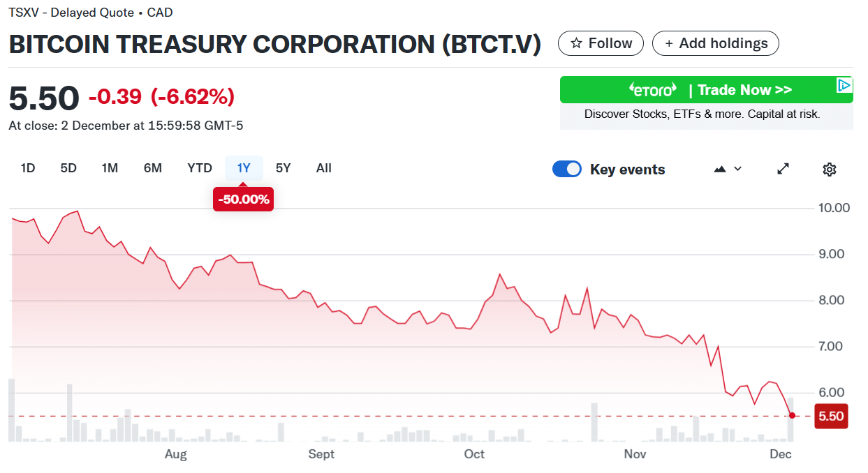This screenshot has height=473, width=868.
Task: Expand chart to full screen
Action: coord(784,169)
